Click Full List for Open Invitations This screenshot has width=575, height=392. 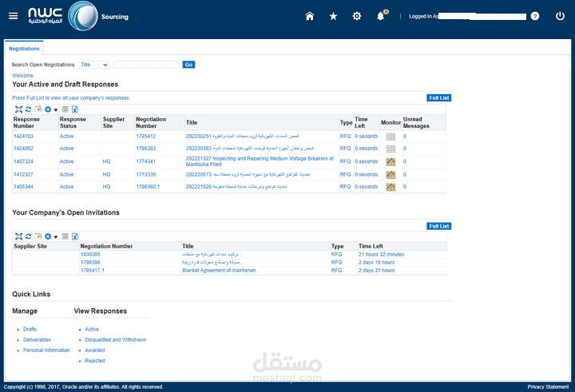[x=439, y=226]
